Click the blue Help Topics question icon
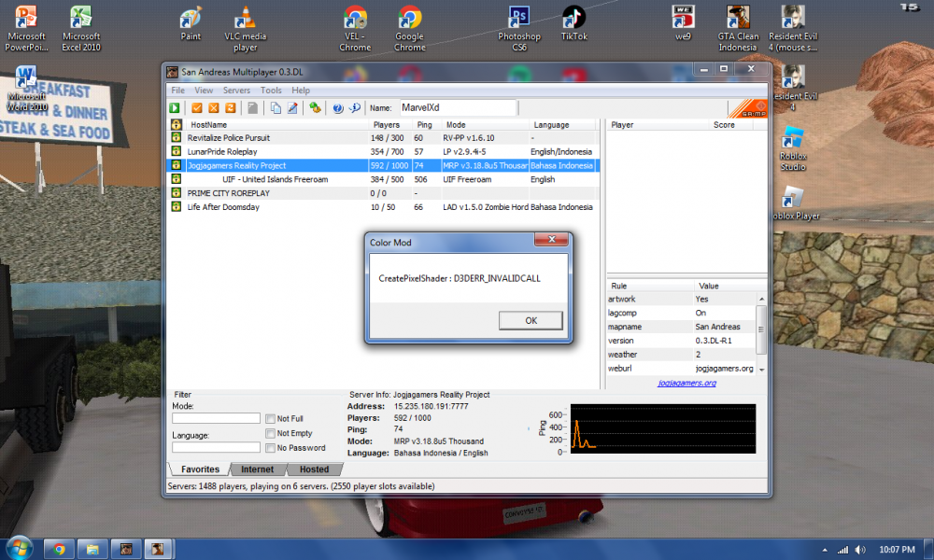The width and height of the screenshot is (934, 560). pyautogui.click(x=338, y=107)
